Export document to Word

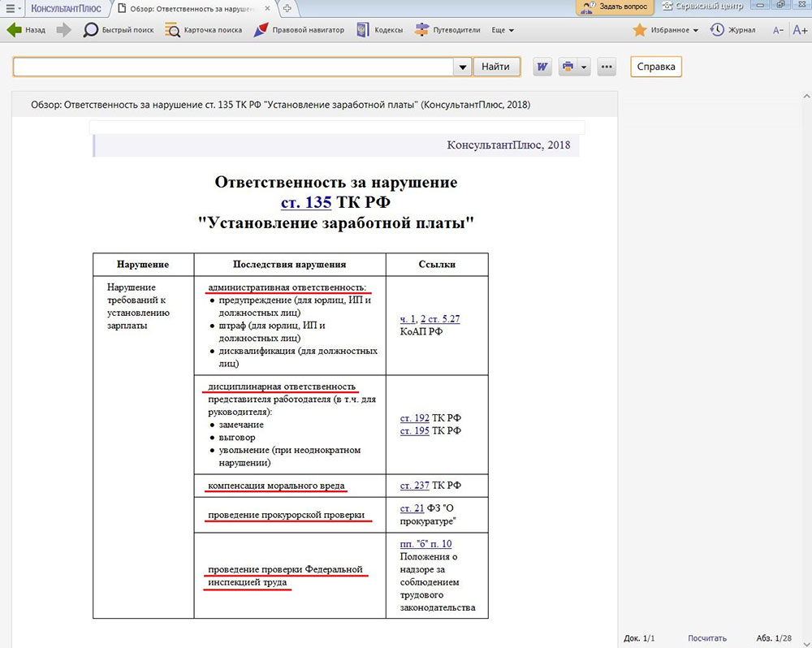[542, 67]
